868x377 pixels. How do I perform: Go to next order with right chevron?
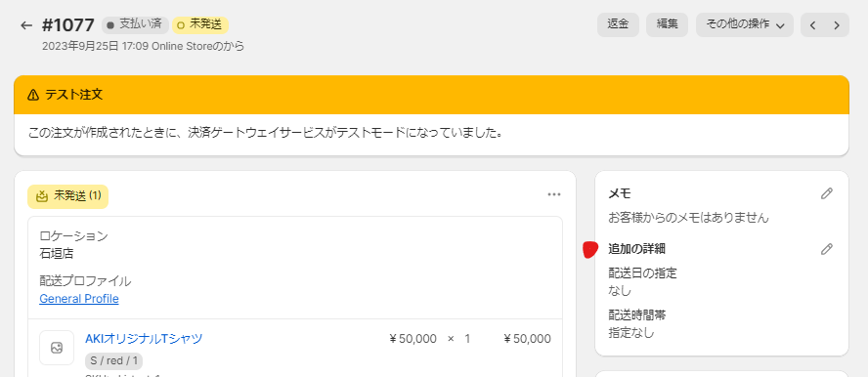(837, 25)
